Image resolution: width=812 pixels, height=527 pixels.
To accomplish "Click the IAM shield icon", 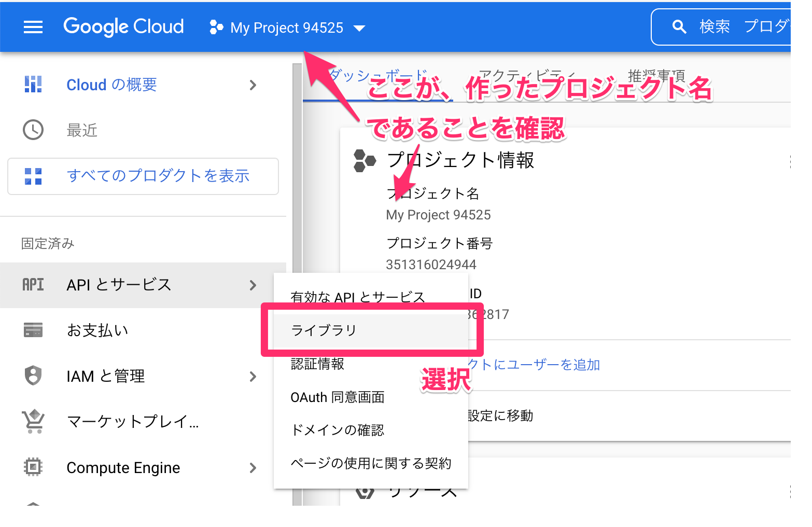I will (x=33, y=375).
